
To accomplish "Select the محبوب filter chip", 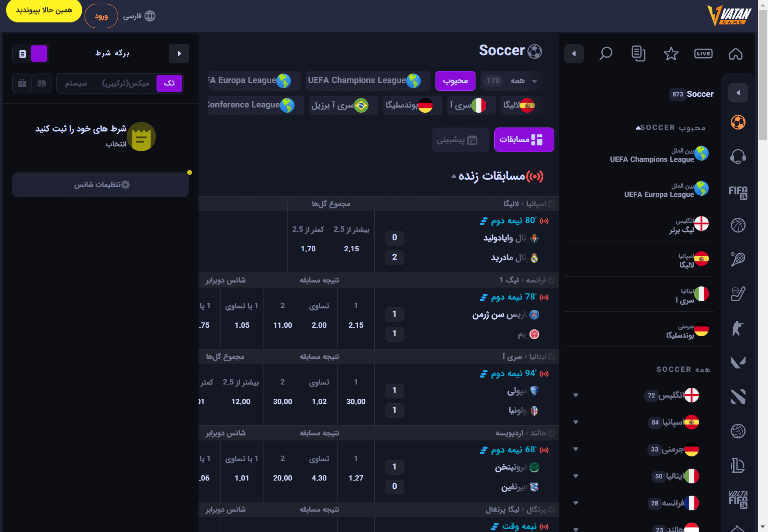I will (455, 81).
